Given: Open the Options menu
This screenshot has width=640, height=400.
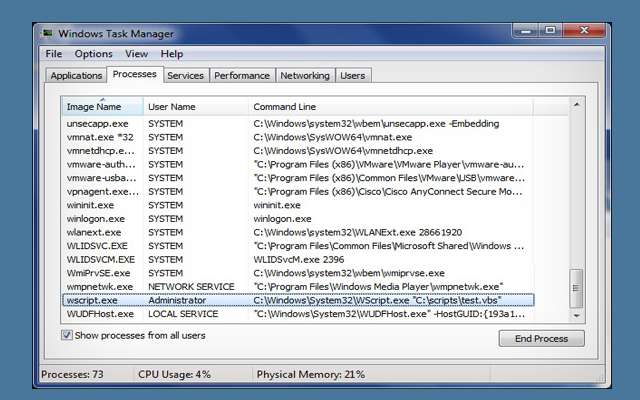Looking at the screenshot, I should click(x=93, y=54).
